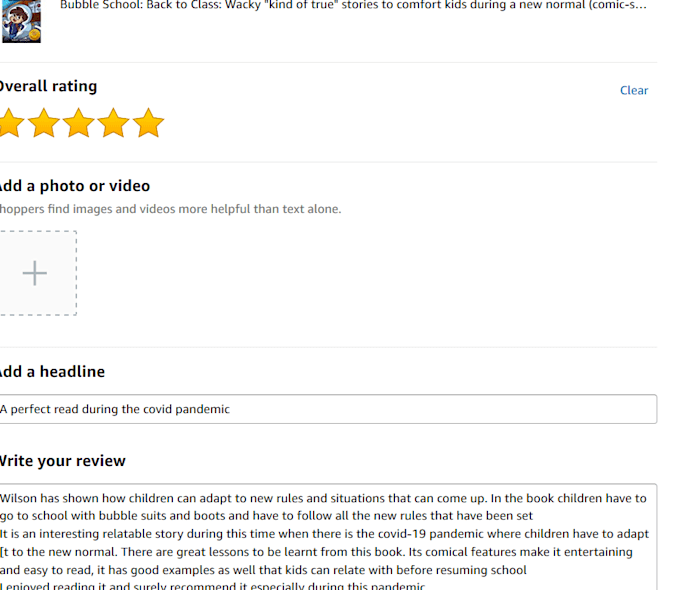Click the 'Add a headline' label

(x=52, y=372)
